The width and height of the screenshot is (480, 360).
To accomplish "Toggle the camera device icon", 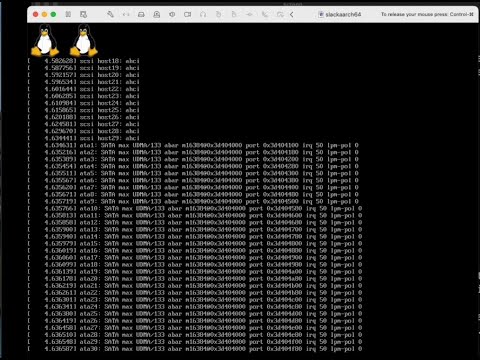I will 188,14.
